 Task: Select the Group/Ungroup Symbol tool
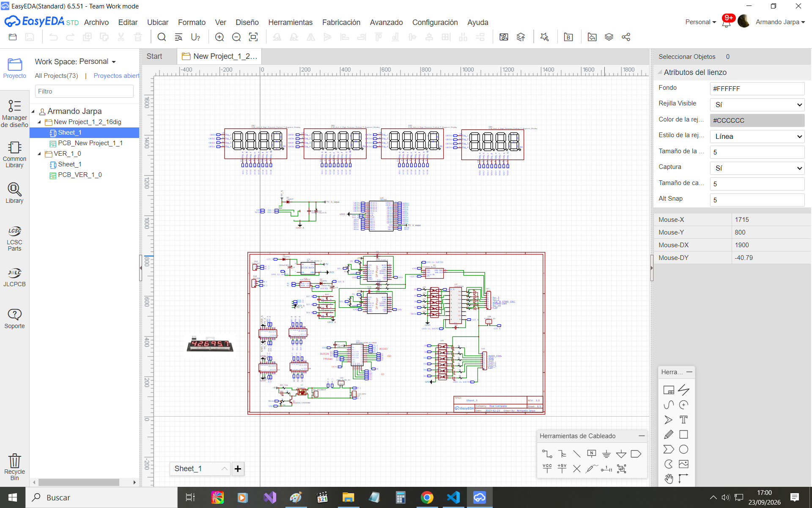[621, 468]
